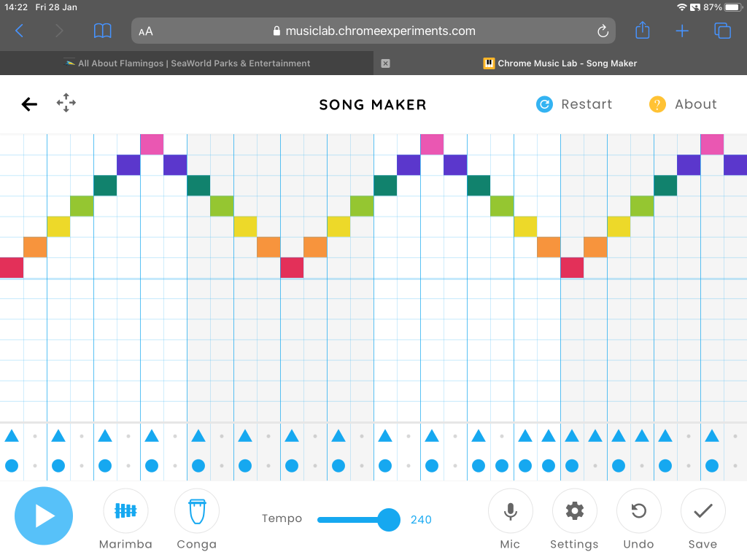This screenshot has height=560, width=747.
Task: Restart the song
Action: point(574,104)
